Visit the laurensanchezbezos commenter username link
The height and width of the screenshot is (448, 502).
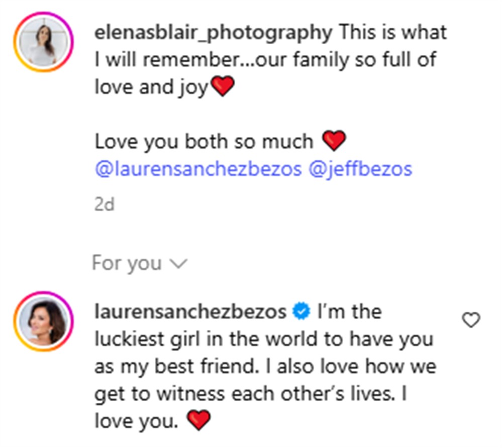point(190,312)
